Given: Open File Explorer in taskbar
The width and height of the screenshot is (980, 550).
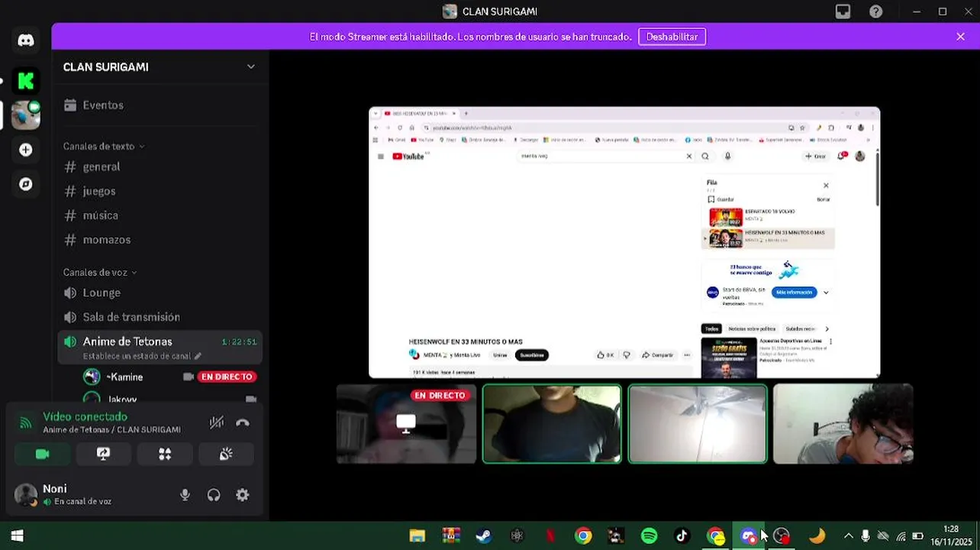Looking at the screenshot, I should coord(417,536).
